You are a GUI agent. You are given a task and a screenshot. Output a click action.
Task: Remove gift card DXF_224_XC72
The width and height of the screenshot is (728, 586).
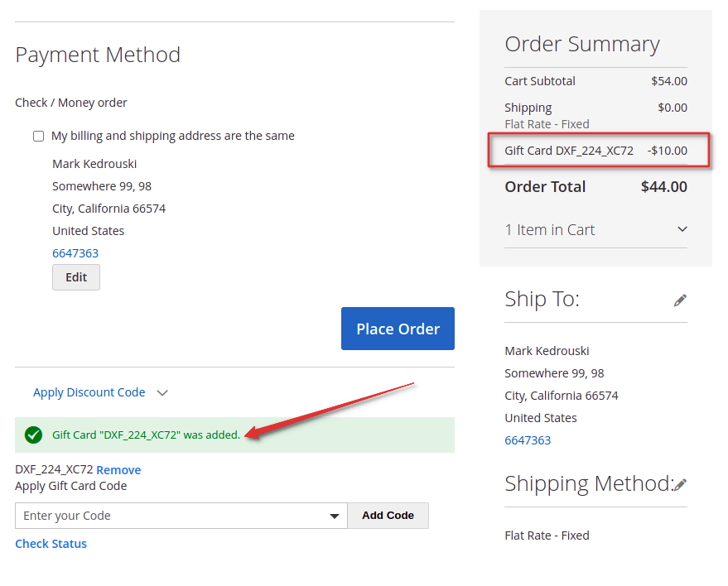click(x=118, y=470)
